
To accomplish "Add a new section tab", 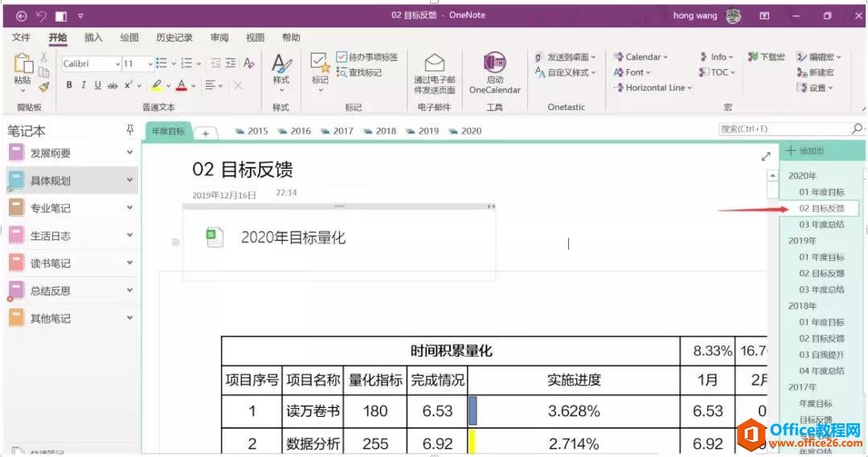I will tap(206, 133).
